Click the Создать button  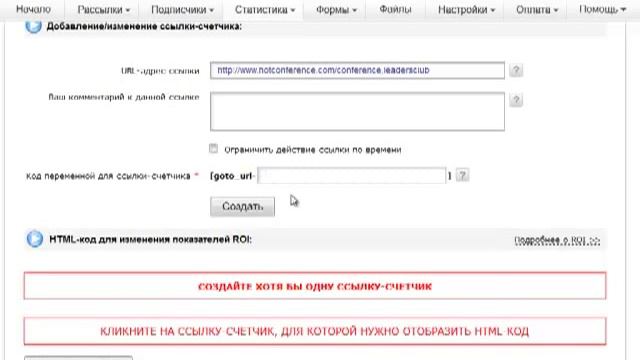pos(242,207)
